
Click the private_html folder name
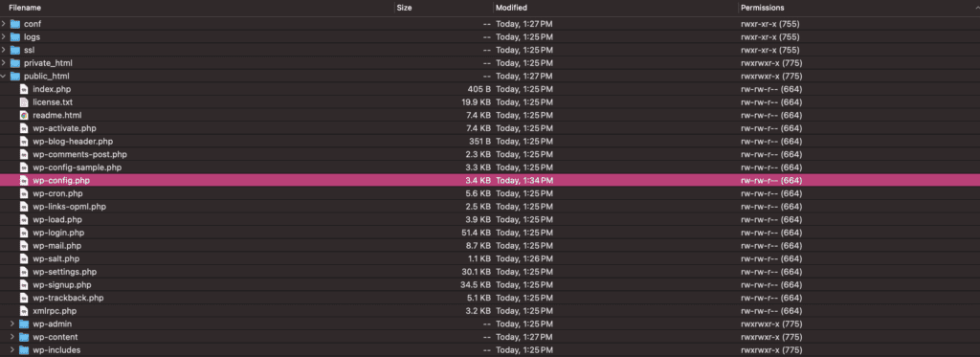(49, 63)
